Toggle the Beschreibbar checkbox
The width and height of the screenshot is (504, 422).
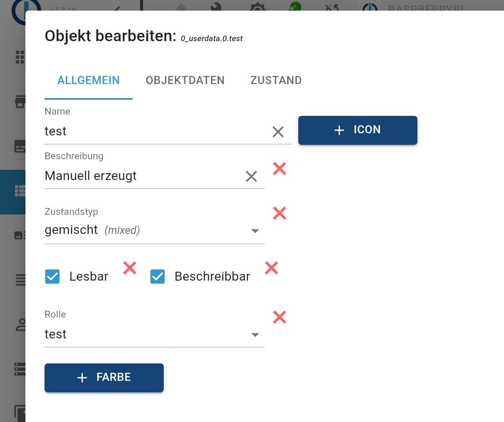[x=157, y=277]
